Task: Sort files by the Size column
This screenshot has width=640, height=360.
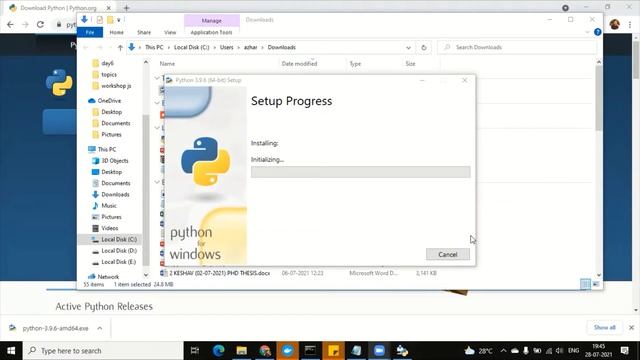Action: click(x=410, y=64)
